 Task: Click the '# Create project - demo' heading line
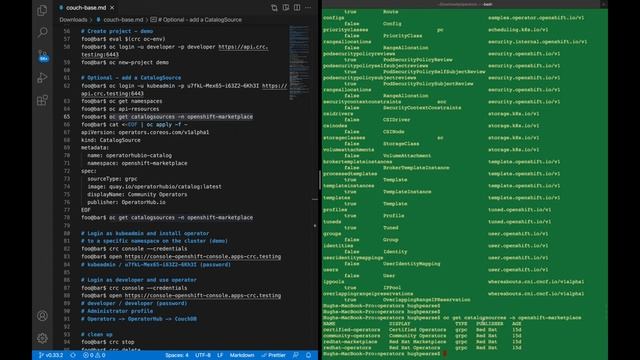tap(117, 31)
